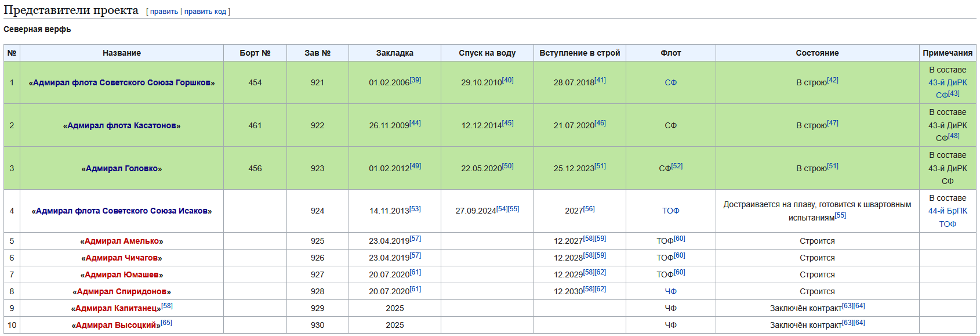980x336 pixels.
Task: Open footnote [64] in row 10 contract status
Action: click(859, 323)
